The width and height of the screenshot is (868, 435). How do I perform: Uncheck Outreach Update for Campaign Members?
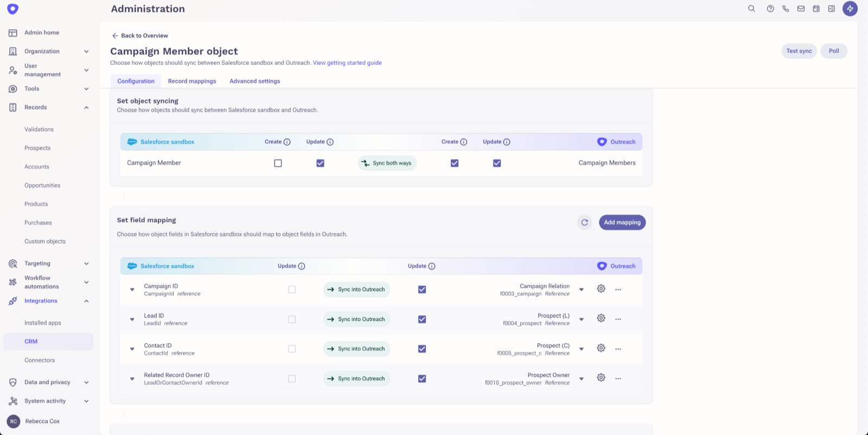coord(497,163)
